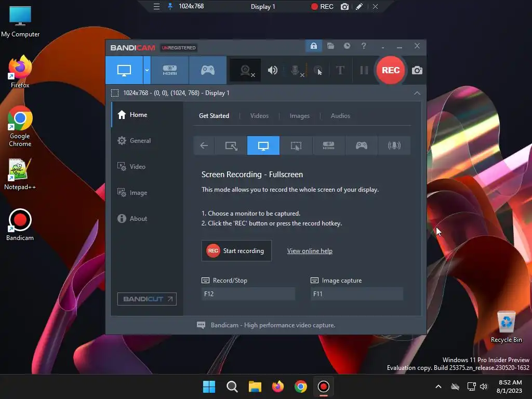Open taskbar Search

coord(232,387)
